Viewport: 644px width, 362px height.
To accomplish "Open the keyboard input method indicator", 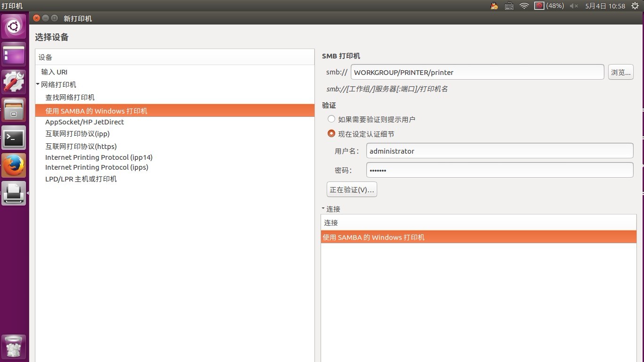I will pyautogui.click(x=509, y=6).
